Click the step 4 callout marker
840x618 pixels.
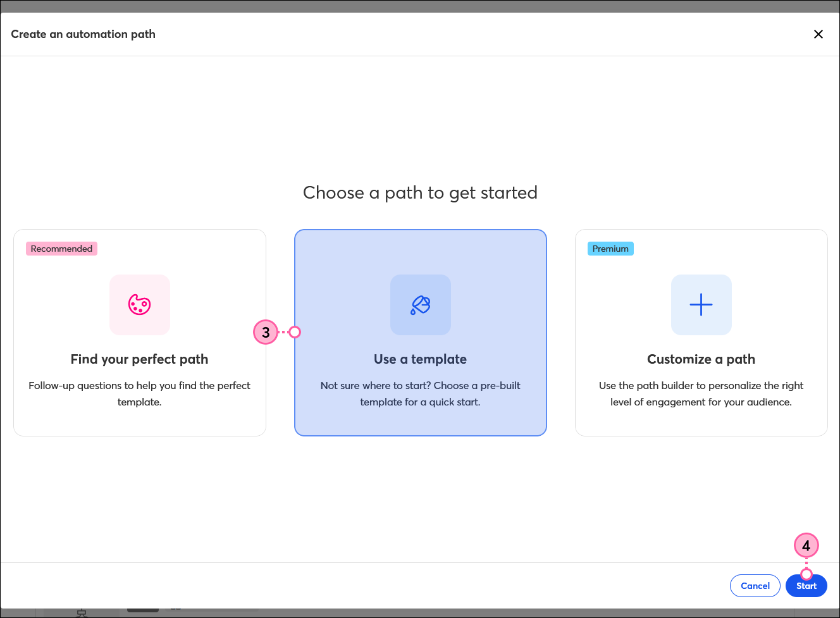[x=806, y=545]
